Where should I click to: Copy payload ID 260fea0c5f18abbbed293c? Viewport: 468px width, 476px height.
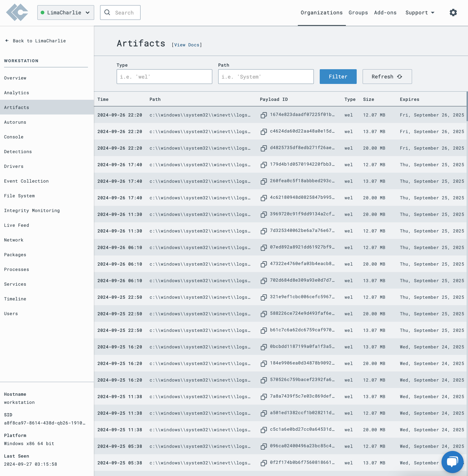pos(264,181)
